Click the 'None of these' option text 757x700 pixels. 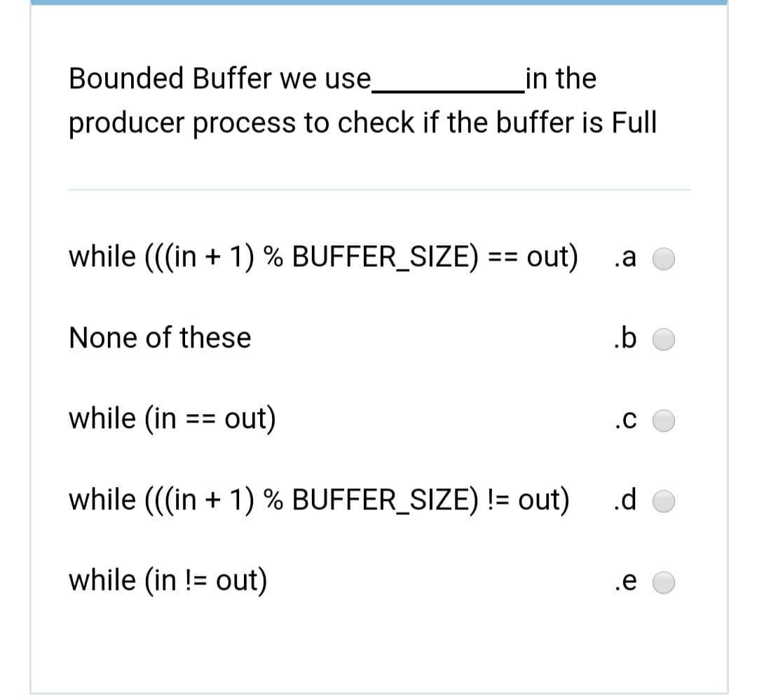click(x=159, y=338)
